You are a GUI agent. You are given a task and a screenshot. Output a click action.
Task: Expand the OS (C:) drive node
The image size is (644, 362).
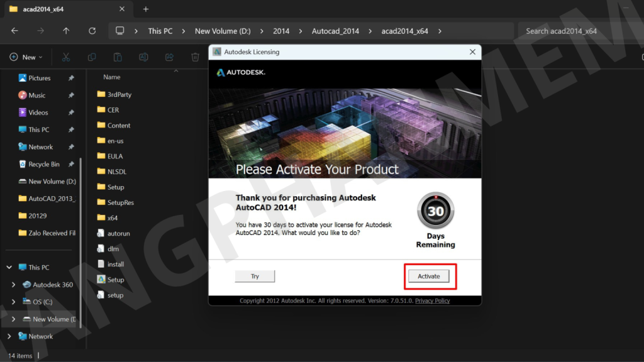click(x=14, y=302)
